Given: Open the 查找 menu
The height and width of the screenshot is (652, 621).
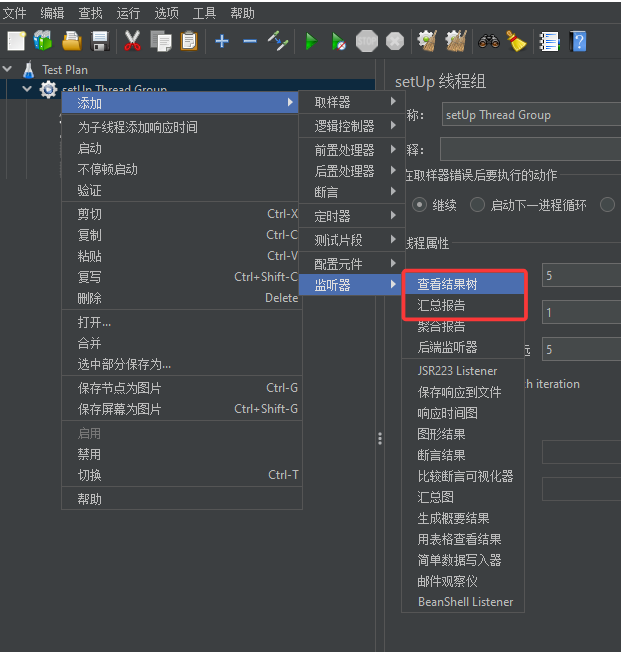Looking at the screenshot, I should [90, 13].
